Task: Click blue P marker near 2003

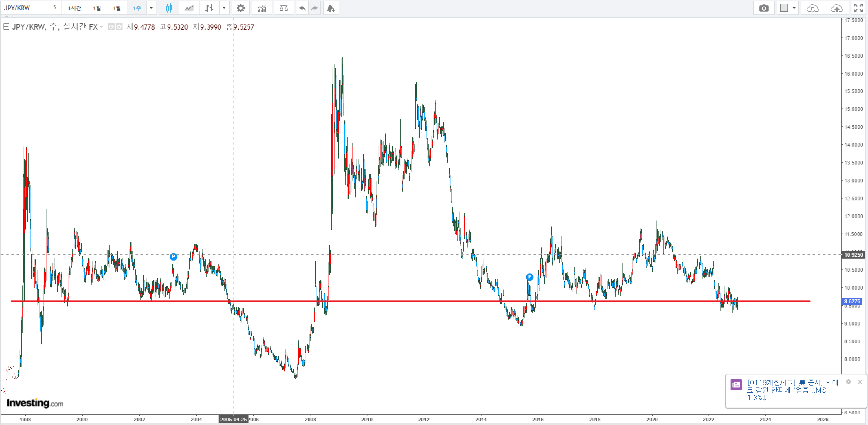Action: 173,257
